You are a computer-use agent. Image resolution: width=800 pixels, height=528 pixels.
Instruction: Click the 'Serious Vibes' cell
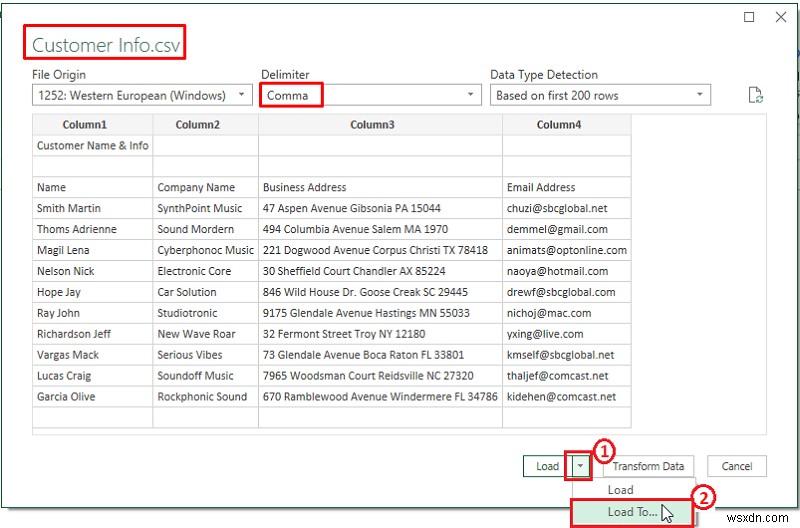(x=206, y=355)
